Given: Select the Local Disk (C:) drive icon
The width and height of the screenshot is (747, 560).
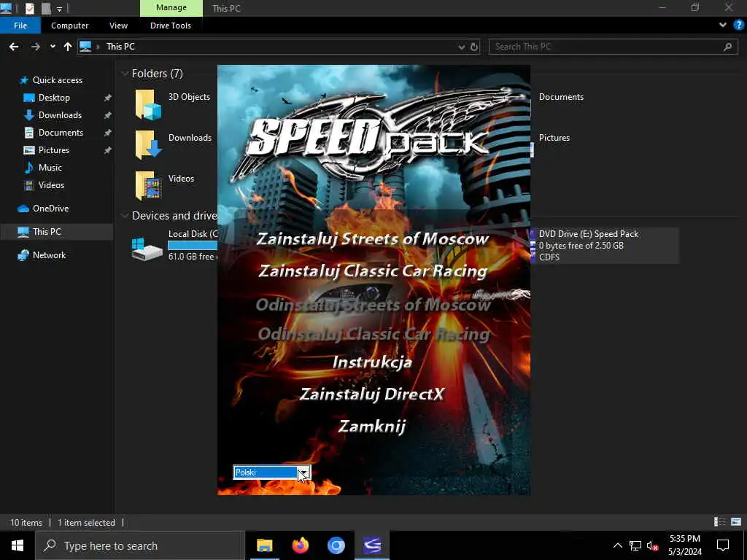Looking at the screenshot, I should tap(147, 249).
